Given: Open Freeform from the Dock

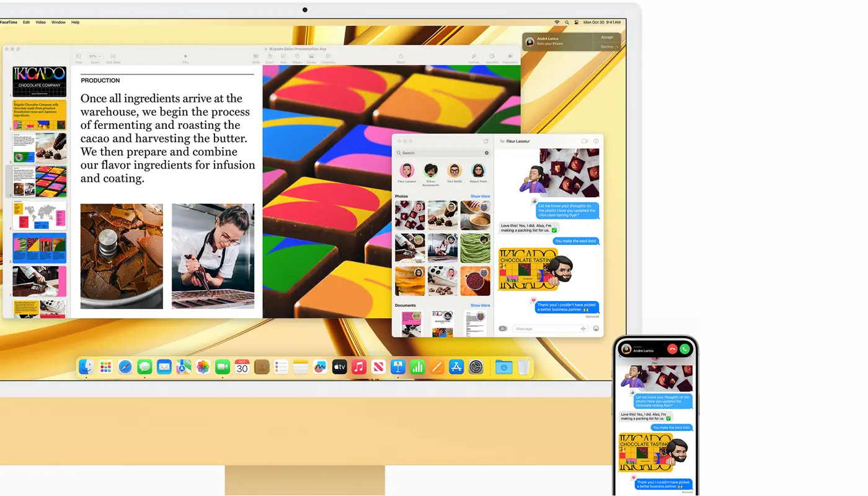Looking at the screenshot, I should pyautogui.click(x=320, y=367).
